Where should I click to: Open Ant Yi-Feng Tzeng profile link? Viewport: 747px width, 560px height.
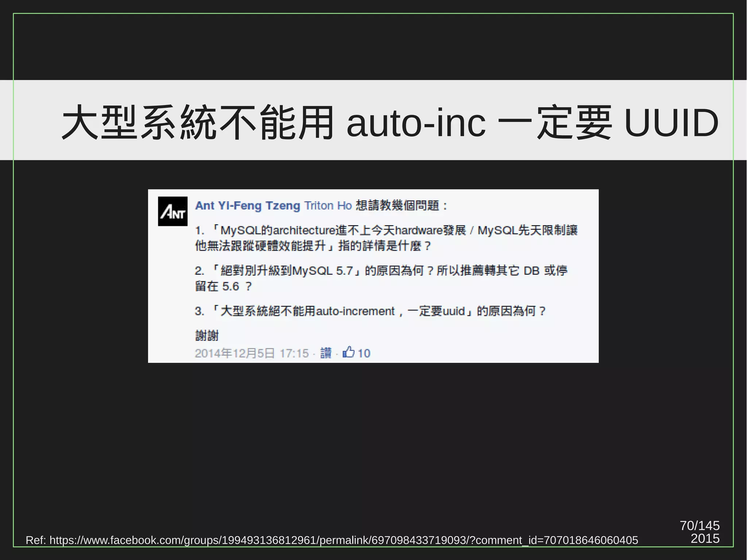click(247, 205)
